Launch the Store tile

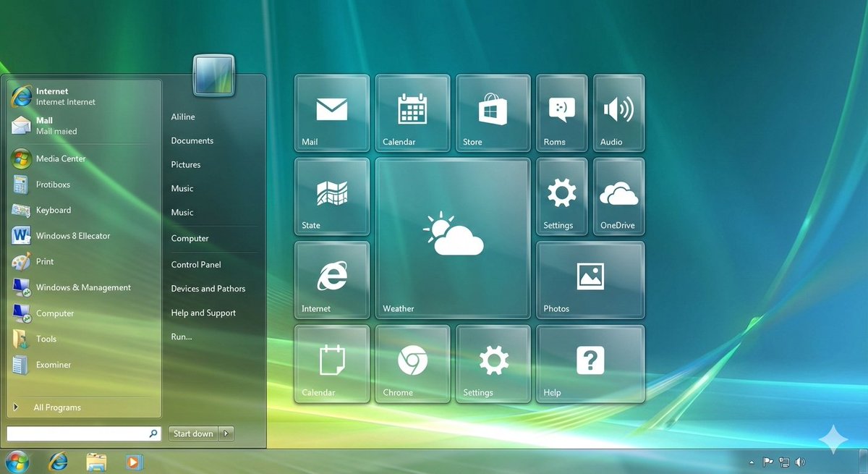(493, 113)
